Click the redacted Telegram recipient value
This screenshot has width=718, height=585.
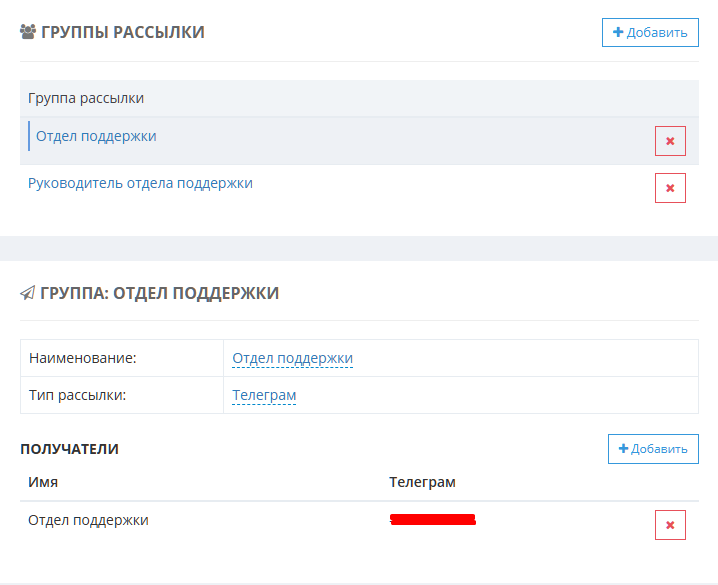[432, 520]
